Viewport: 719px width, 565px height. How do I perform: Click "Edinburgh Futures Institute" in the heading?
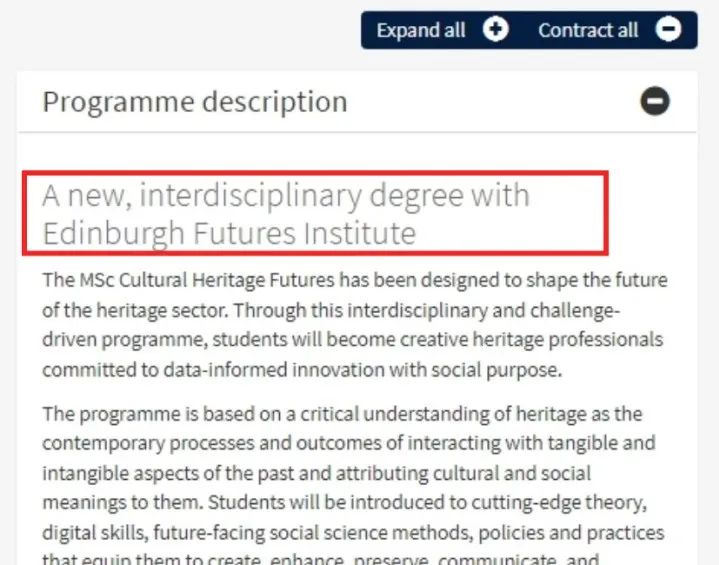tap(228, 233)
